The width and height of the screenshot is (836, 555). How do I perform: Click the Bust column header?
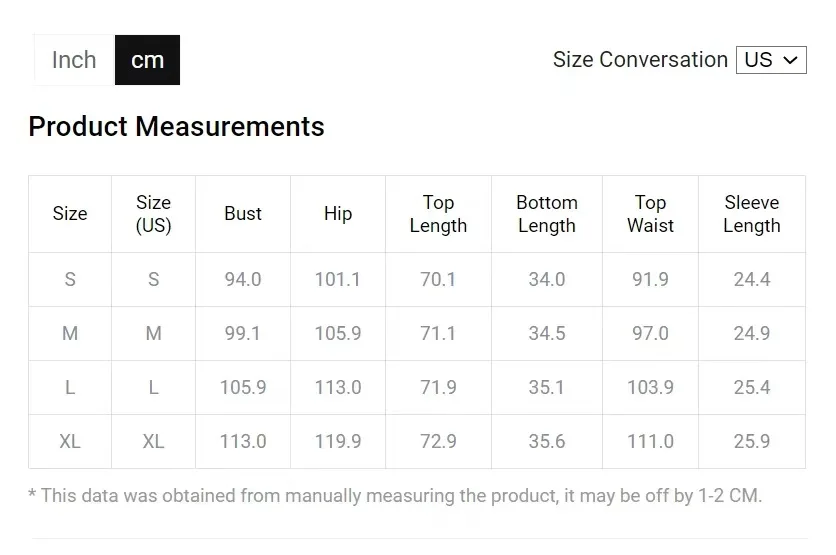pyautogui.click(x=243, y=214)
